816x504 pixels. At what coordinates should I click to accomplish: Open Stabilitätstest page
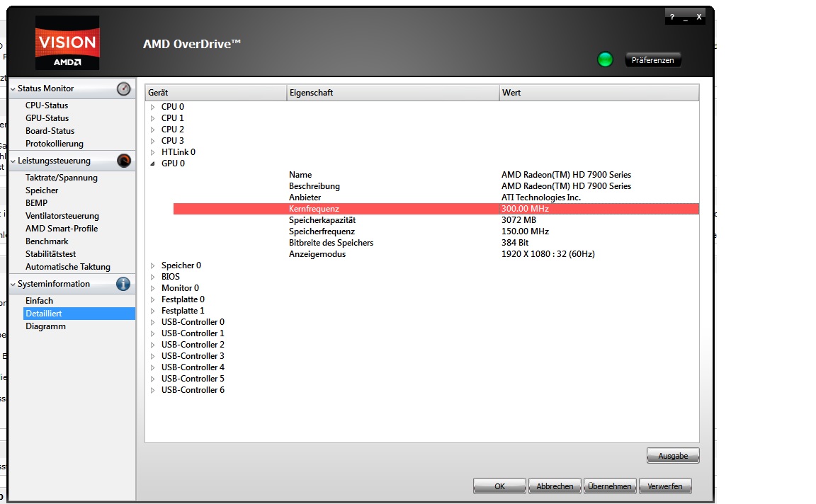click(50, 254)
